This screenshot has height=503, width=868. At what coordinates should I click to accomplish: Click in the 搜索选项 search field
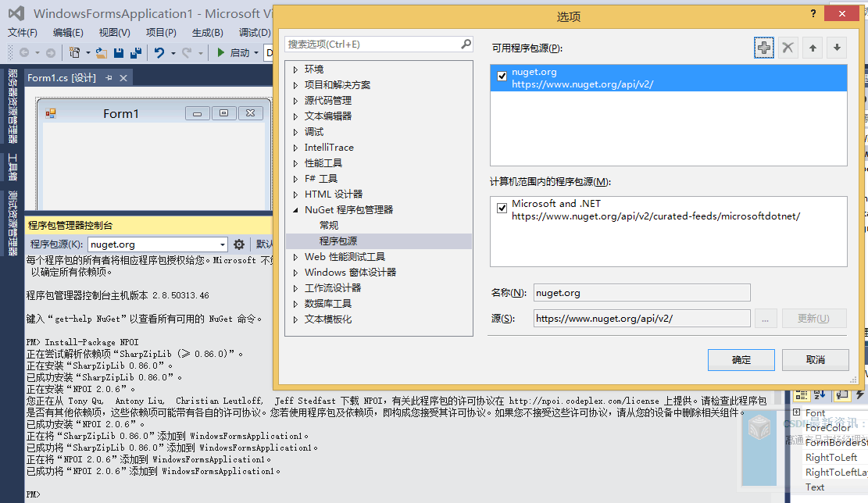[x=373, y=45]
